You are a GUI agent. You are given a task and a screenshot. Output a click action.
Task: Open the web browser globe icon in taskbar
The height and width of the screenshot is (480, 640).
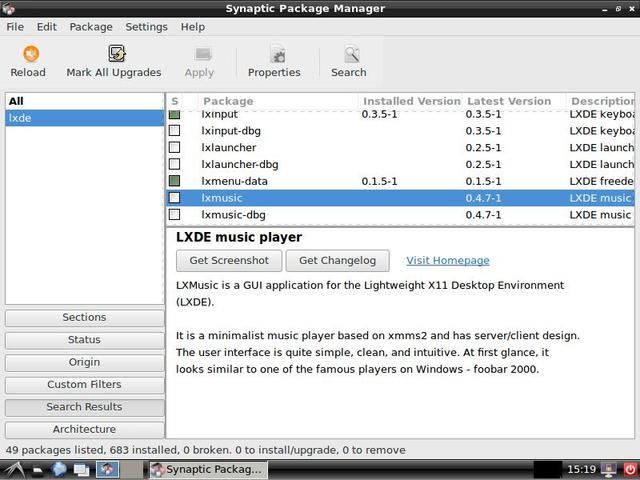(x=60, y=469)
